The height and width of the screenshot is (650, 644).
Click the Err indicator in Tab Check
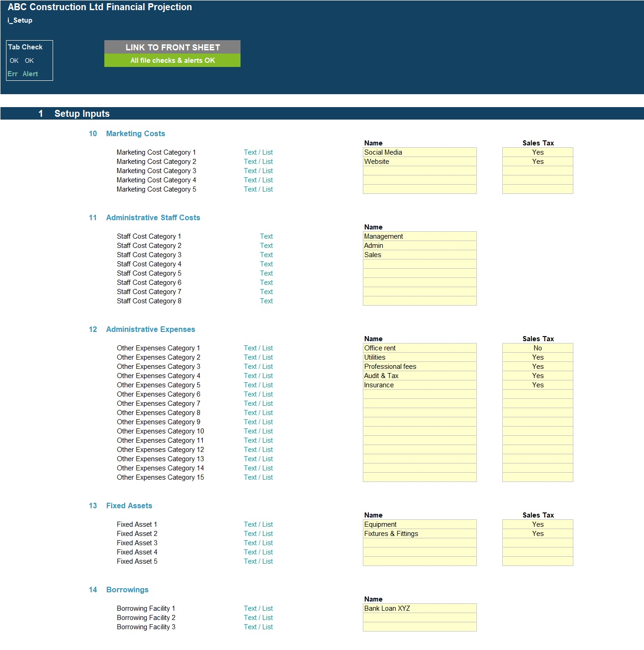click(12, 74)
